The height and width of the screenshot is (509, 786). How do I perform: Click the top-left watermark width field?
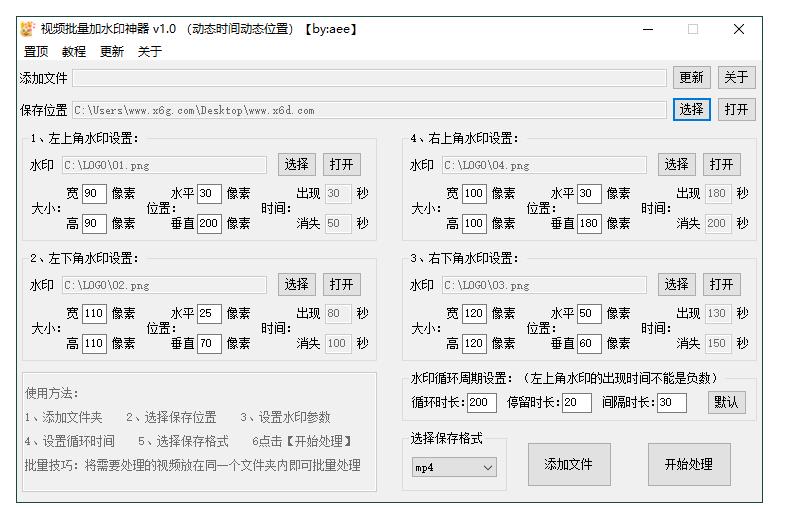coord(94,194)
